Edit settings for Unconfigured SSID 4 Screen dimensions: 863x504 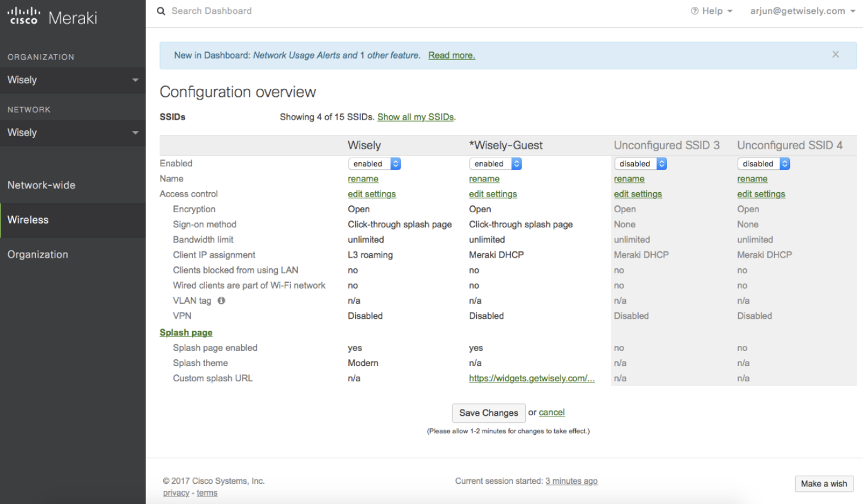click(762, 194)
